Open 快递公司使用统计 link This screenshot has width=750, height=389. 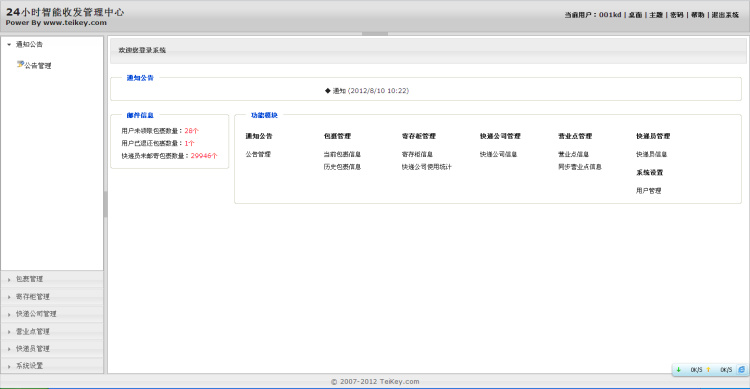coord(426,167)
